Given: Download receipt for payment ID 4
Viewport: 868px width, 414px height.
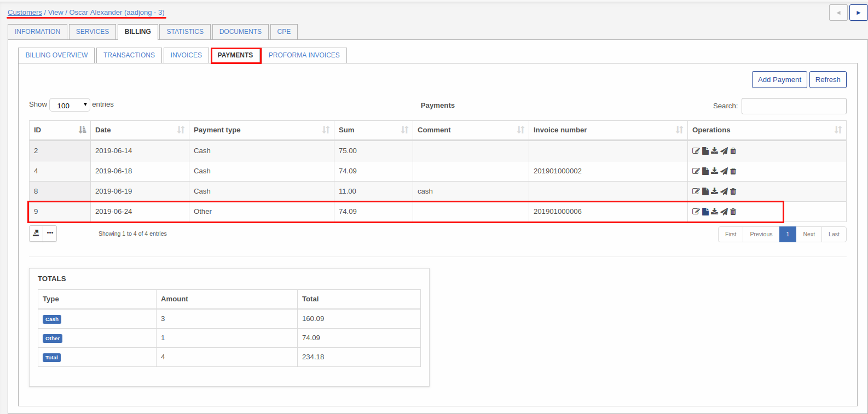Looking at the screenshot, I should tap(714, 171).
